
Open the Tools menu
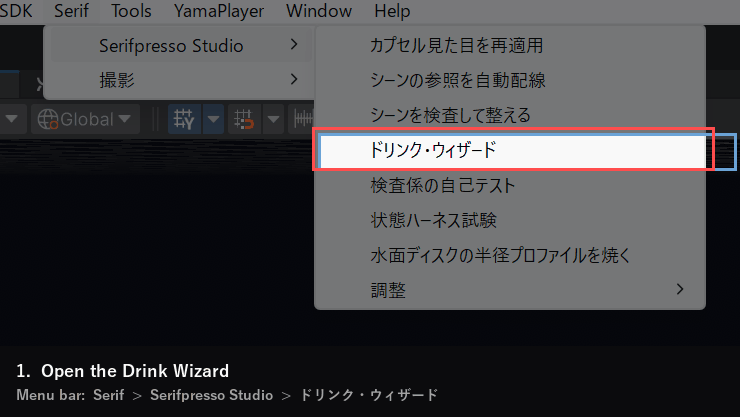pos(131,11)
